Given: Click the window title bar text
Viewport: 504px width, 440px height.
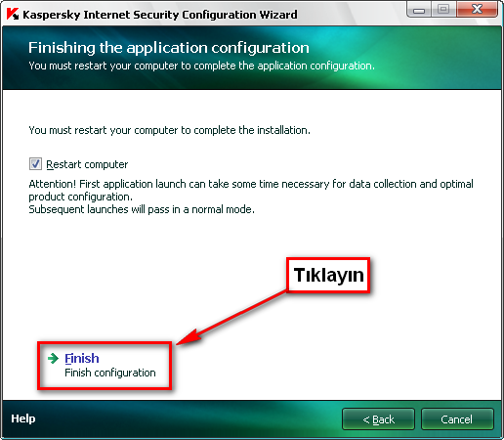Looking at the screenshot, I should 160,15.
